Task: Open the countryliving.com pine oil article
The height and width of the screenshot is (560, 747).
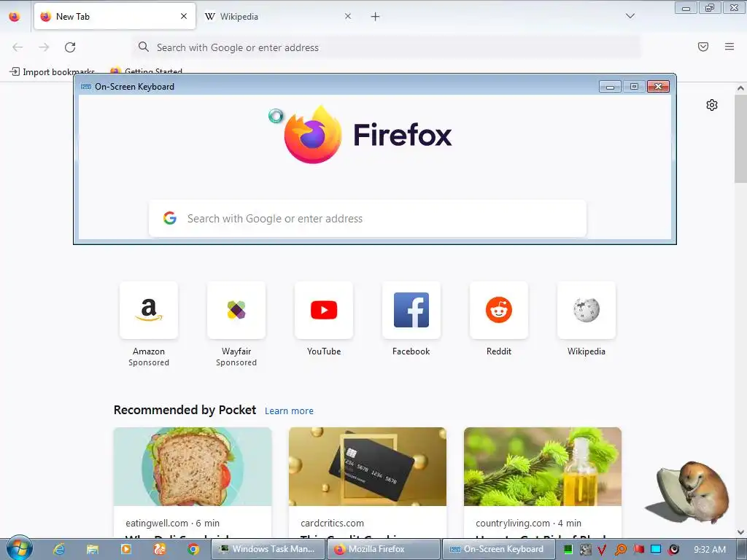Action: (543, 483)
